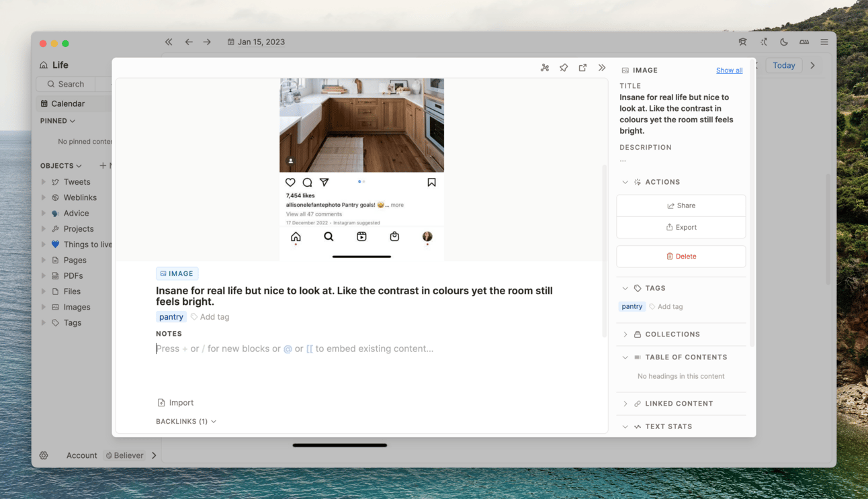This screenshot has width=868, height=499.
Task: Click the pantry tag under the main title
Action: tap(171, 317)
